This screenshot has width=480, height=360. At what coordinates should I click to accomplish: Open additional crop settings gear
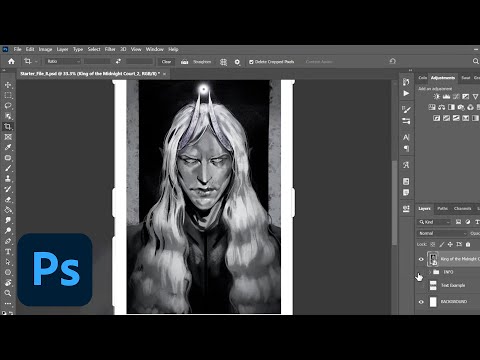click(x=237, y=62)
